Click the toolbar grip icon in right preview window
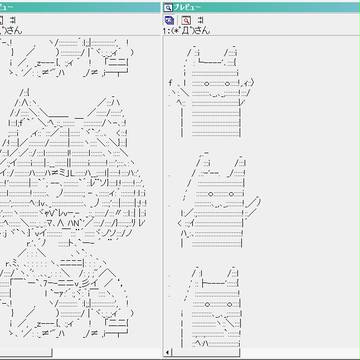The height and width of the screenshot is (360, 360). (x=200, y=20)
